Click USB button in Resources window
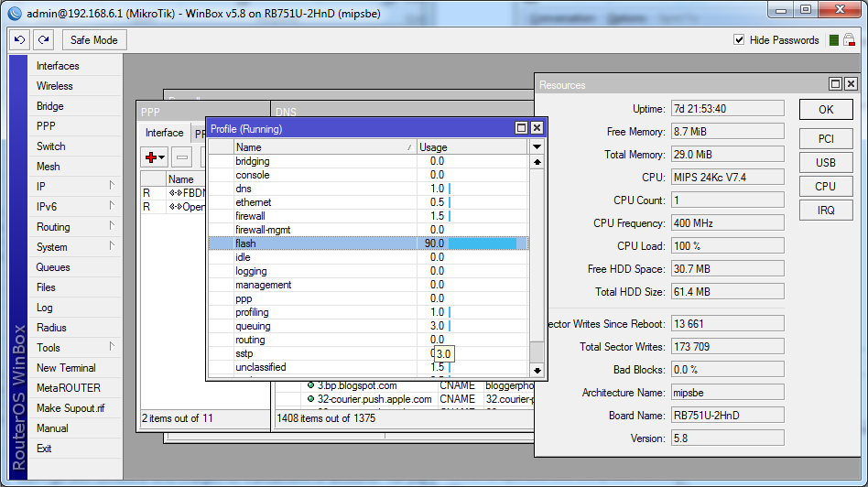868x487 pixels. (x=826, y=163)
